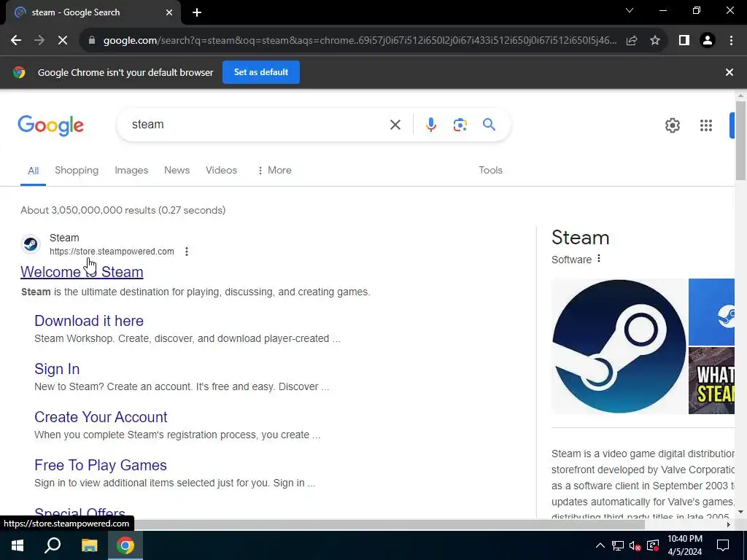Click Set as default button

[x=260, y=72]
